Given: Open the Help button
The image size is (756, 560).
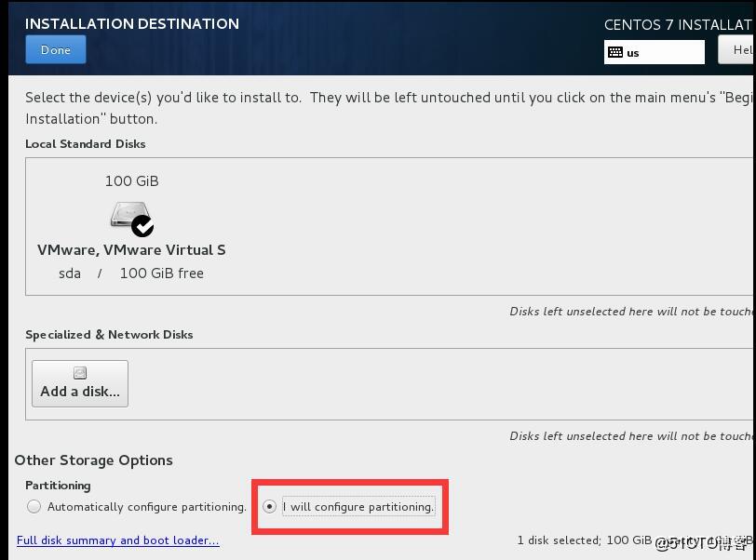Looking at the screenshot, I should pos(736,50).
